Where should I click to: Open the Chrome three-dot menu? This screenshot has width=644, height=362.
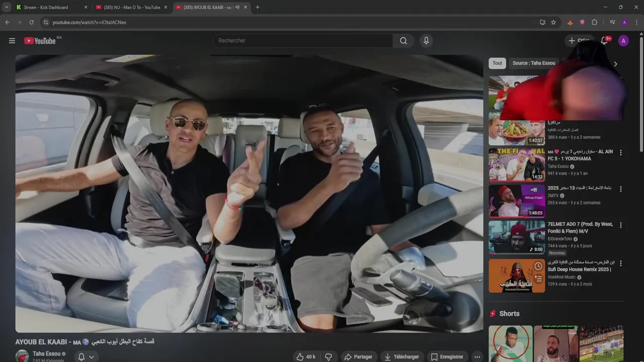(x=636, y=22)
